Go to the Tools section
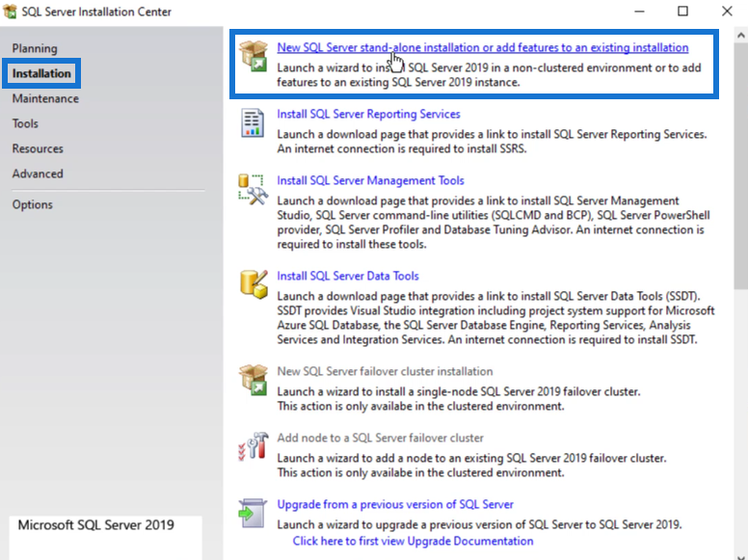 tap(25, 123)
